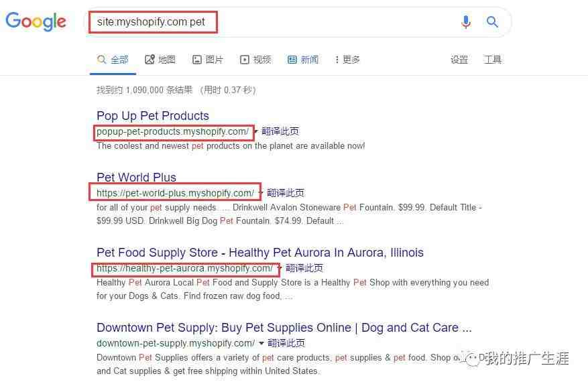The width and height of the screenshot is (588, 384).
Task: Translate the Downtown Pet Supply page
Action: click(286, 343)
